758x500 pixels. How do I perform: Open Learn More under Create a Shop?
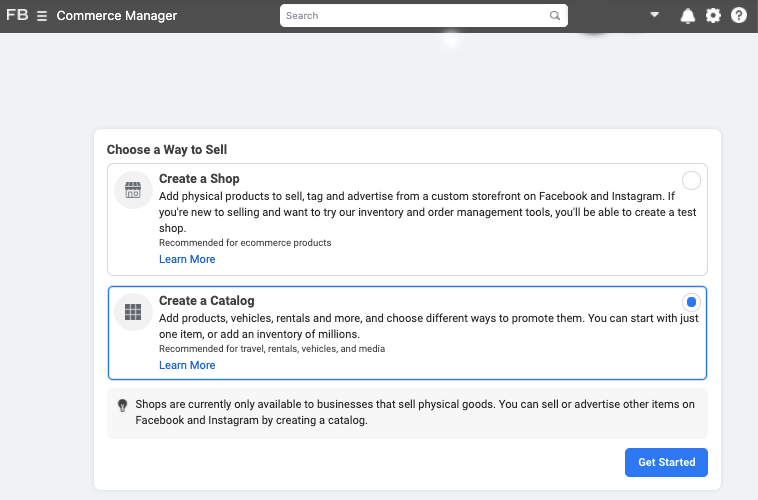coord(187,259)
